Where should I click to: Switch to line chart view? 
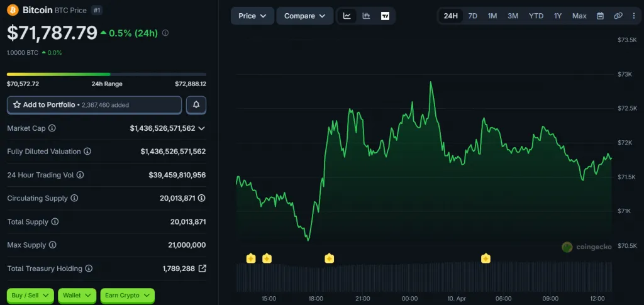click(x=347, y=16)
